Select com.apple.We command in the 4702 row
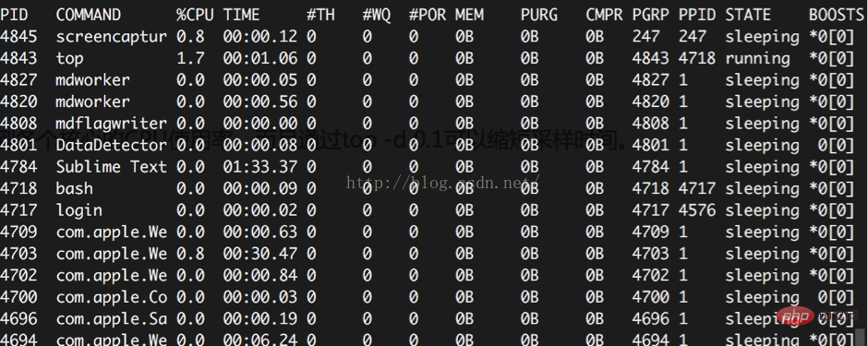The image size is (868, 346). pos(111,275)
